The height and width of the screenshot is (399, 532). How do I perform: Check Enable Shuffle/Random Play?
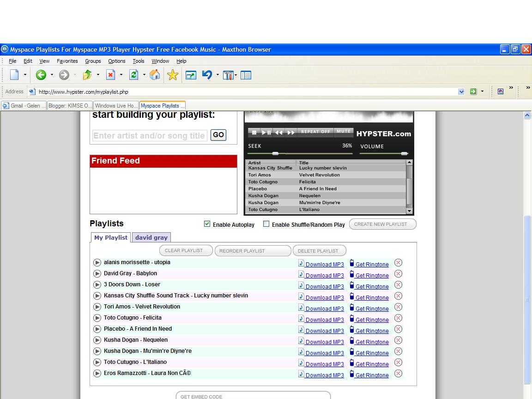[x=266, y=224]
